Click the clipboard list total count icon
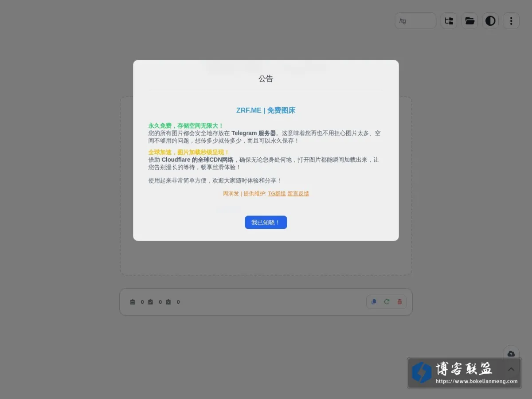Image resolution: width=532 pixels, height=399 pixels. tap(133, 302)
